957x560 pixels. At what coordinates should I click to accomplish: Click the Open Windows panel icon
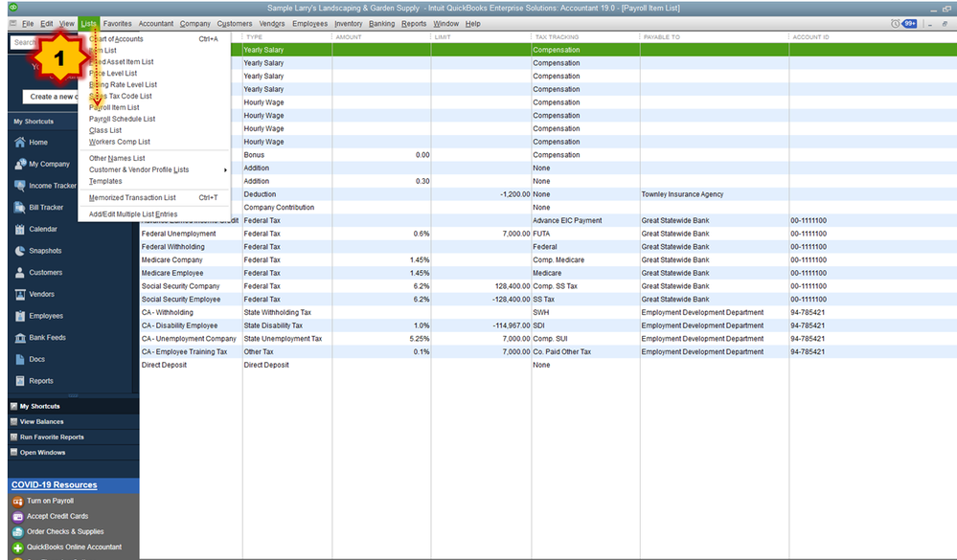(14, 453)
